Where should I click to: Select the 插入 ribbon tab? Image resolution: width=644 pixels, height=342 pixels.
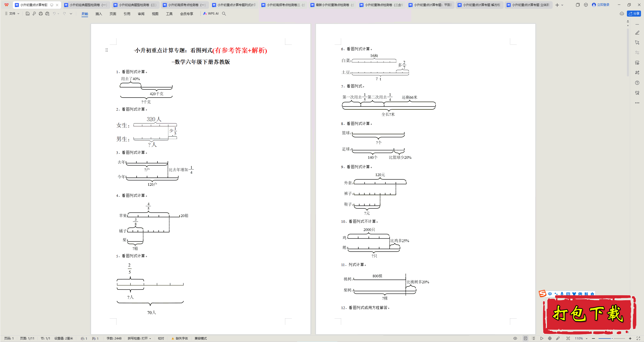tap(99, 14)
